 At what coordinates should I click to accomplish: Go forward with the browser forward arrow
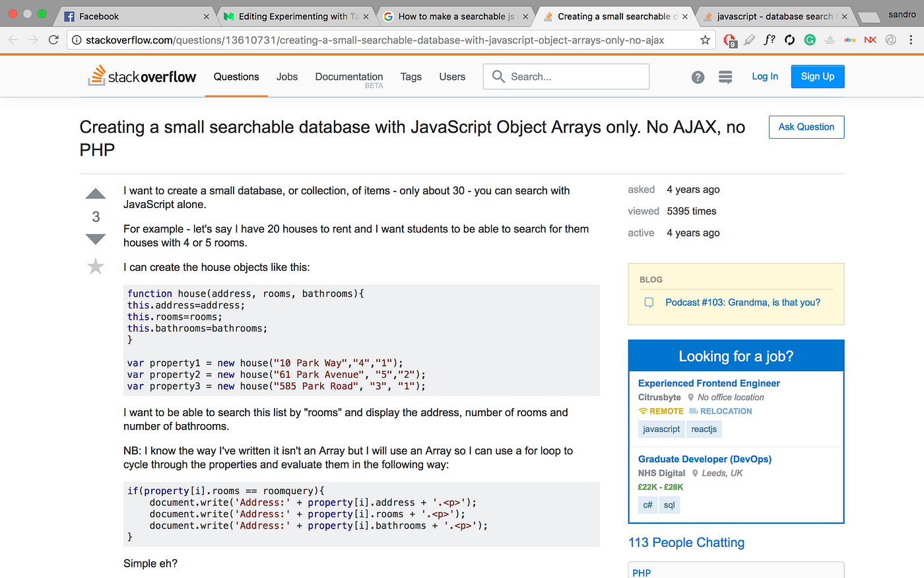tap(34, 40)
